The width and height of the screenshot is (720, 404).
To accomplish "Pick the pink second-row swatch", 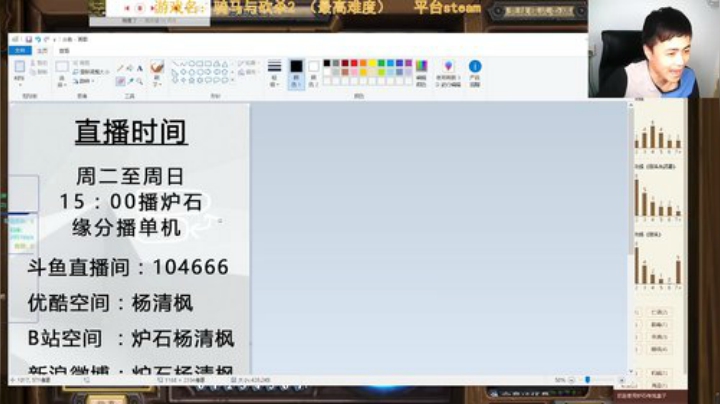I will pyautogui.click(x=354, y=72).
